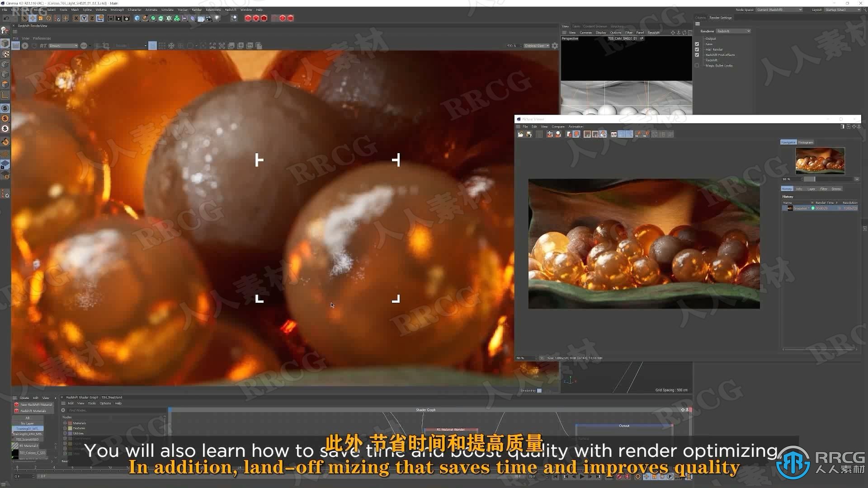Expand the Materials node category
The width and height of the screenshot is (868, 488).
pos(65,423)
